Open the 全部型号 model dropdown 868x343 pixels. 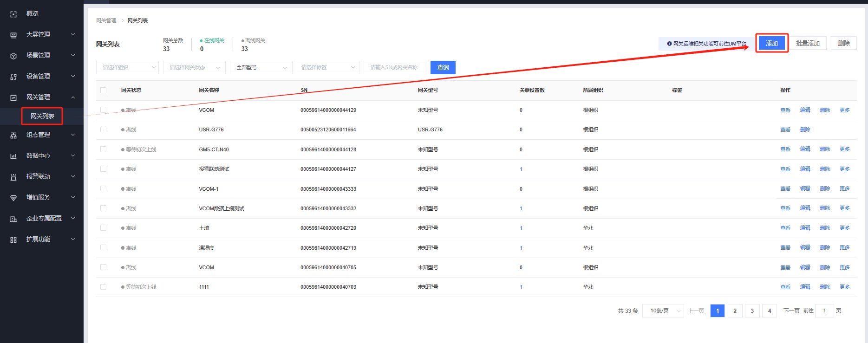[x=261, y=67]
